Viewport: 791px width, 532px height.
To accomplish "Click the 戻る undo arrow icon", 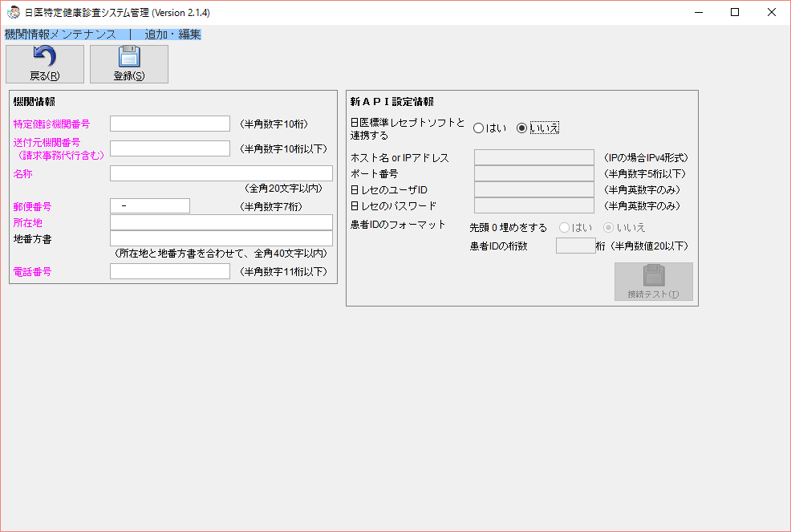I will 44,56.
